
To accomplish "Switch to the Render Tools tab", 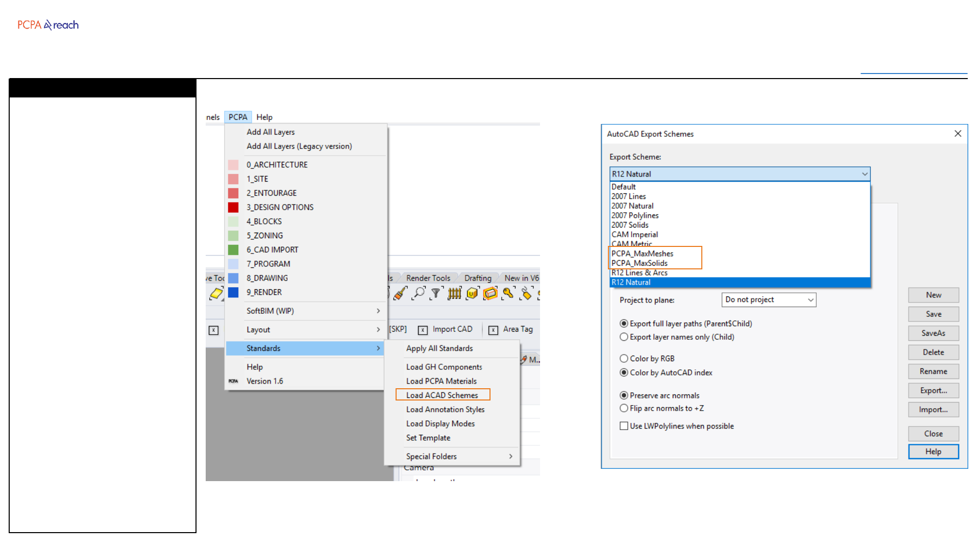I will [428, 278].
